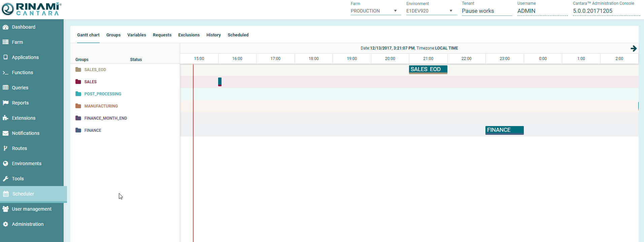Switch to the Exclusions tab

pyautogui.click(x=189, y=35)
